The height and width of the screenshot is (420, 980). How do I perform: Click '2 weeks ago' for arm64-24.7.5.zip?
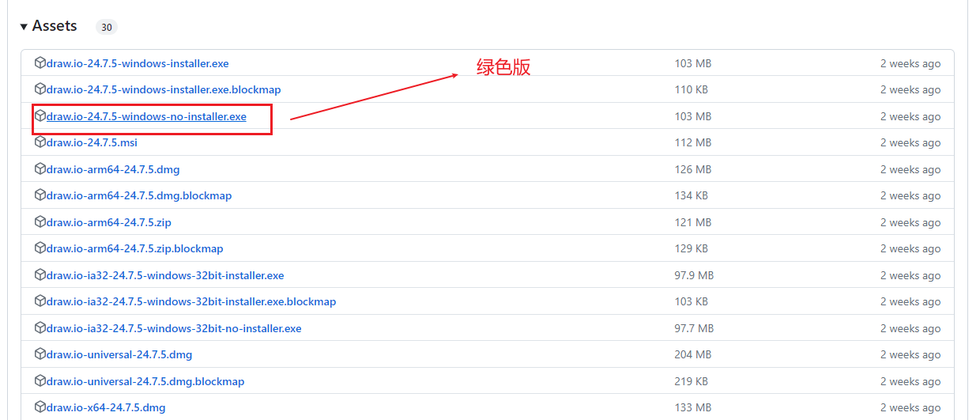click(x=910, y=222)
